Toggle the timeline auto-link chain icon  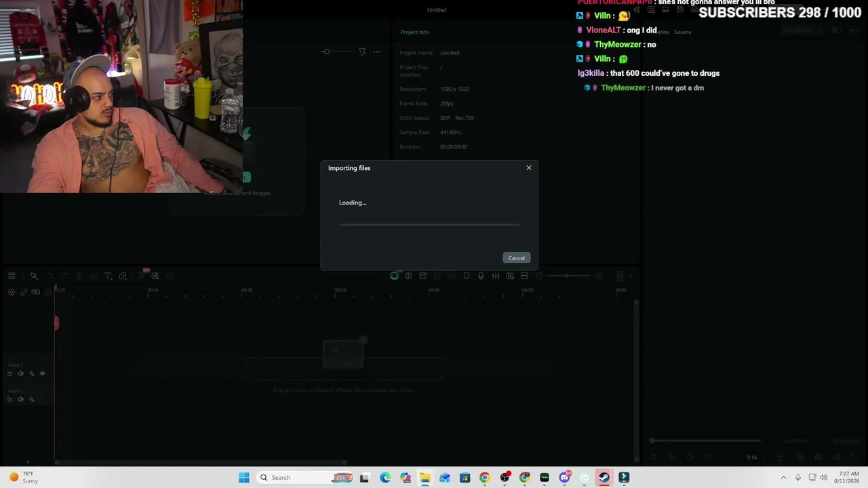[24, 292]
